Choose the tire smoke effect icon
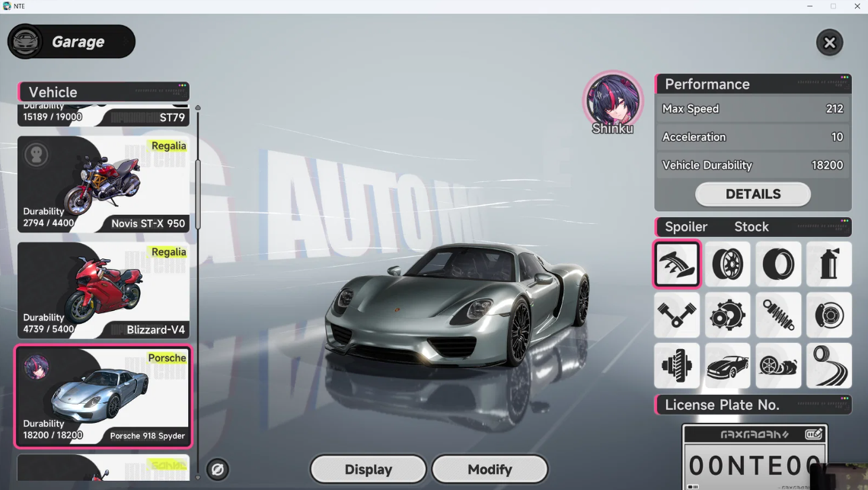Viewport: 868px width, 490px height. click(778, 366)
